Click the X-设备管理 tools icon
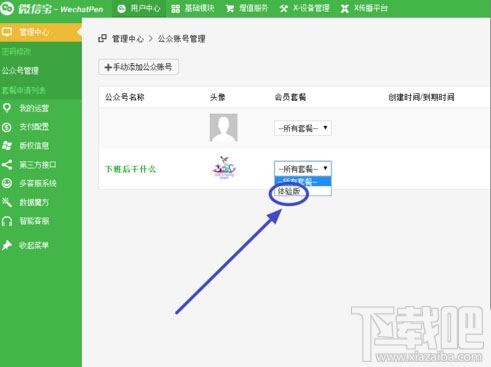The image size is (491, 367). tap(284, 9)
